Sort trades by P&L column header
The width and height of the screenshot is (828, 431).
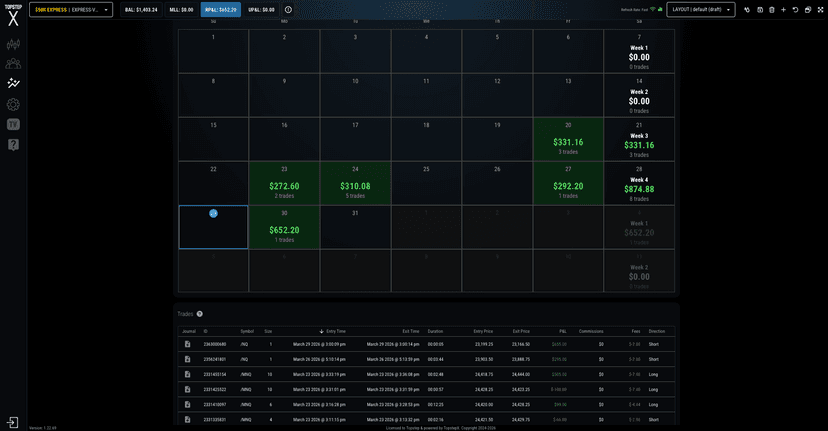click(x=563, y=331)
